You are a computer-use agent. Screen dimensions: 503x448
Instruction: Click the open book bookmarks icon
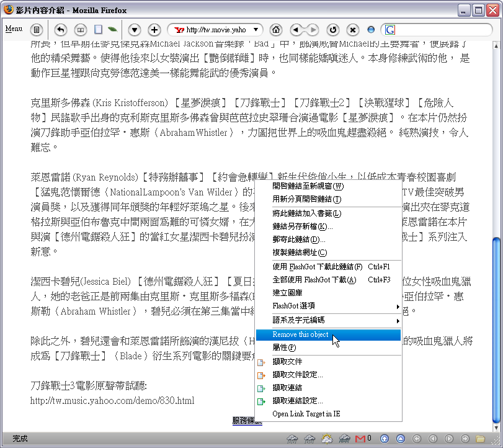pos(80,30)
